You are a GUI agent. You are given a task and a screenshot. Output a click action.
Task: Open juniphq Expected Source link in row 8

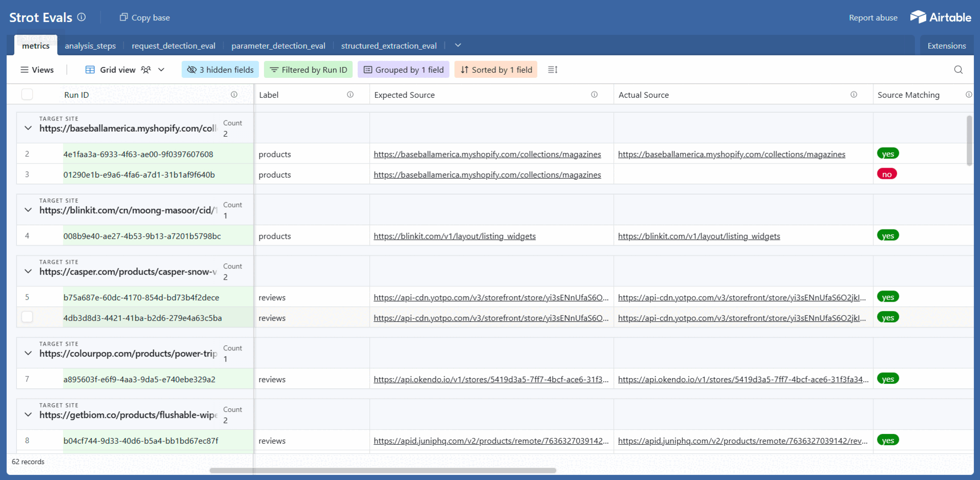pyautogui.click(x=491, y=441)
